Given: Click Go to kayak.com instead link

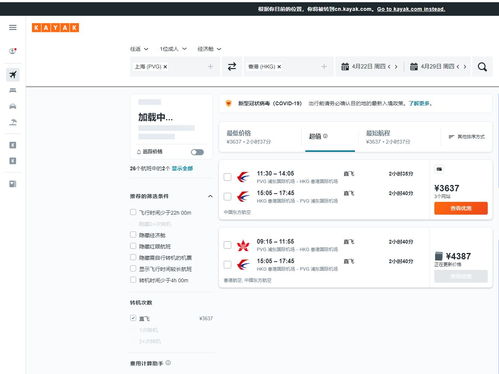Looking at the screenshot, I should point(411,9).
